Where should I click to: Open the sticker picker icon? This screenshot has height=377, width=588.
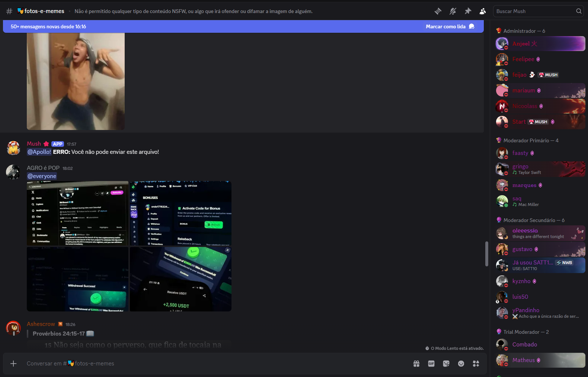click(446, 364)
